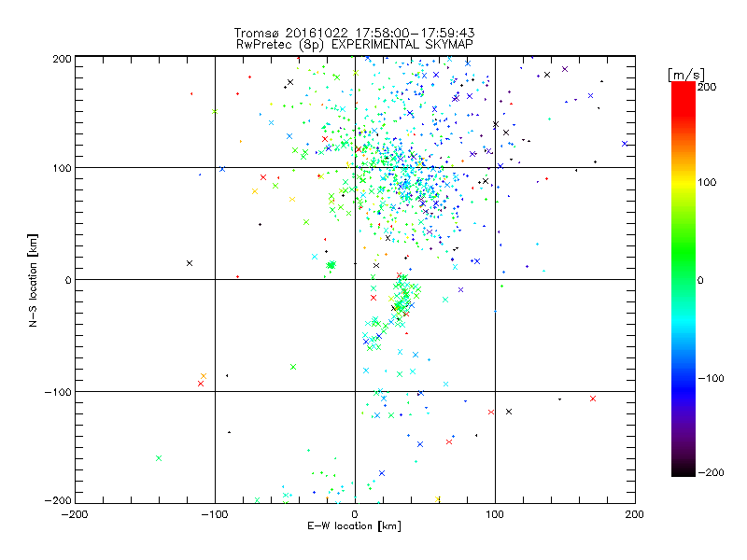Click the x-axis tick label '-200'
747x560 pixels.
(x=75, y=514)
